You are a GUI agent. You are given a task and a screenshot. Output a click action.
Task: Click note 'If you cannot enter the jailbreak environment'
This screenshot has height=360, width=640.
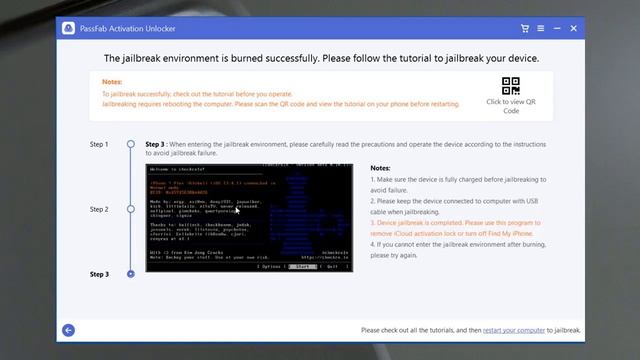[458, 250]
